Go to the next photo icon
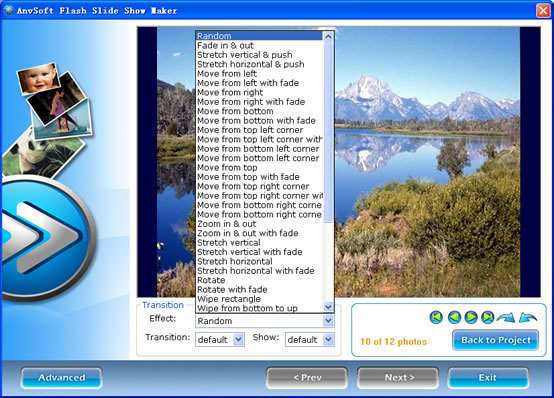The image size is (554, 398). point(471,317)
